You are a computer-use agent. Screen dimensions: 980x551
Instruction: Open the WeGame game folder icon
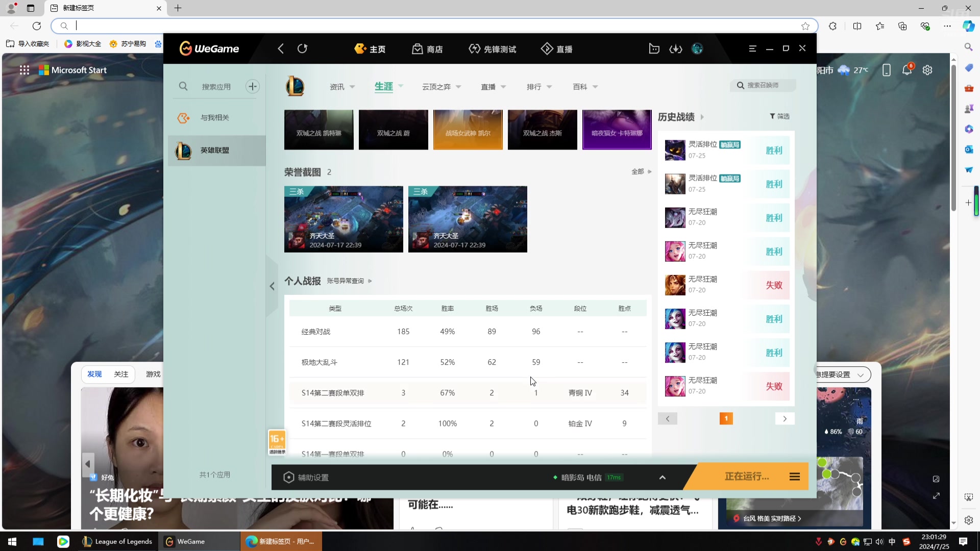654,48
